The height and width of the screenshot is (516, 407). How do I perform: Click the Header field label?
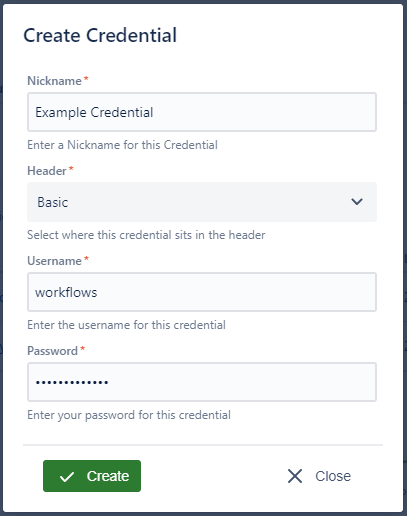(x=47, y=171)
